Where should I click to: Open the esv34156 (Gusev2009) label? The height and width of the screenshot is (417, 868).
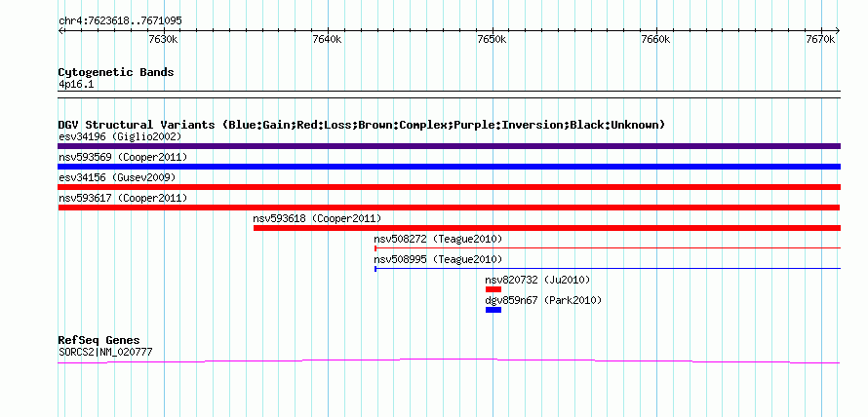coord(117,177)
